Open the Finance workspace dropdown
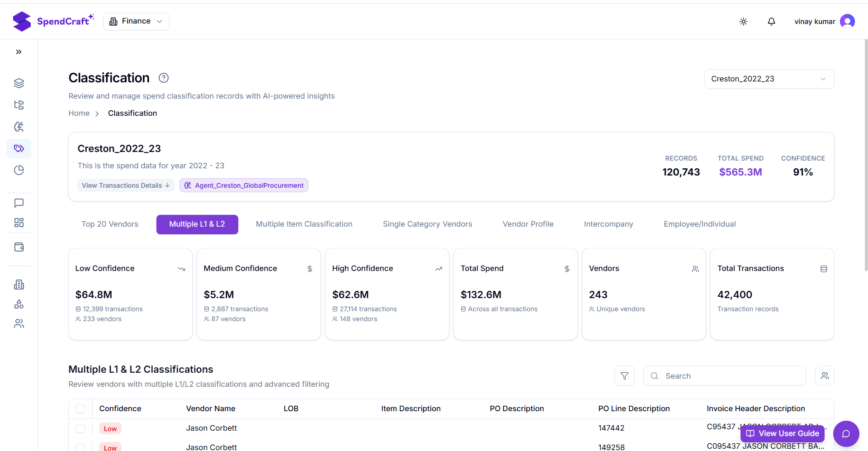Viewport: 868px width, 451px height. pyautogui.click(x=136, y=21)
